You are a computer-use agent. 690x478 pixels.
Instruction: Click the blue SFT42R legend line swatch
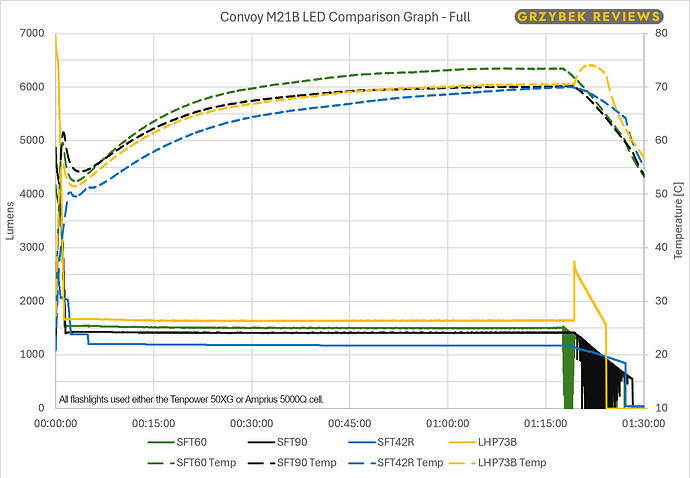[361, 442]
